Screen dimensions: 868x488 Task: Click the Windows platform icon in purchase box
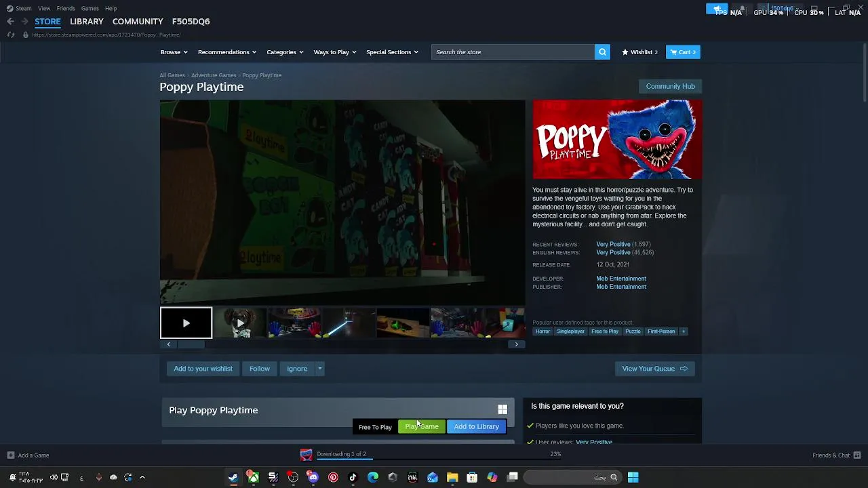click(502, 409)
